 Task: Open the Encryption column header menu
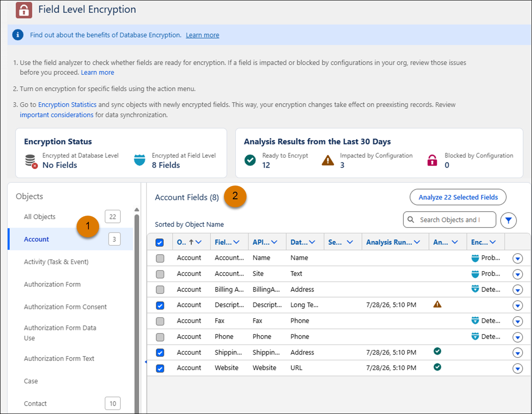click(492, 242)
